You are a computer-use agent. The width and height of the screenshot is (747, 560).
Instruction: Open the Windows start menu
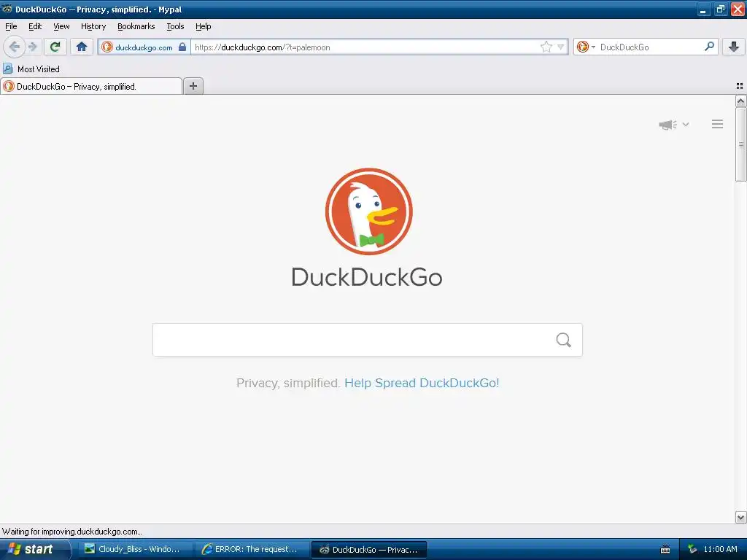[34, 549]
